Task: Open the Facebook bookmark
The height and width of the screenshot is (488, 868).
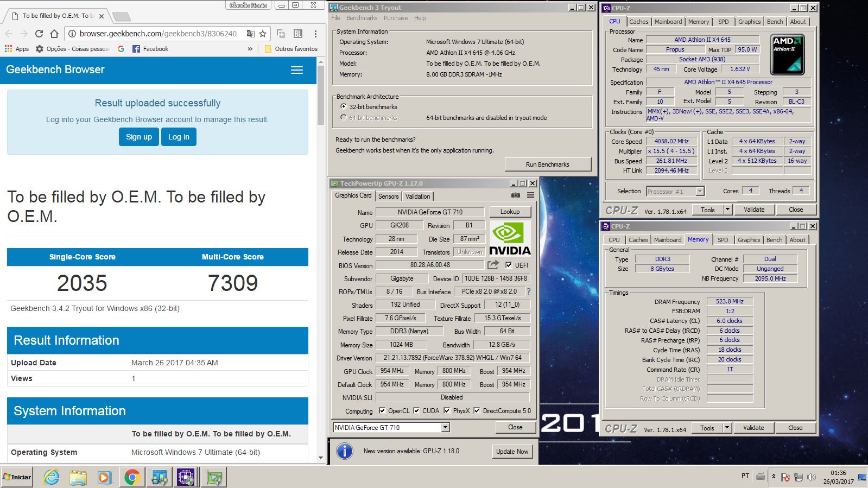Action: tap(150, 49)
